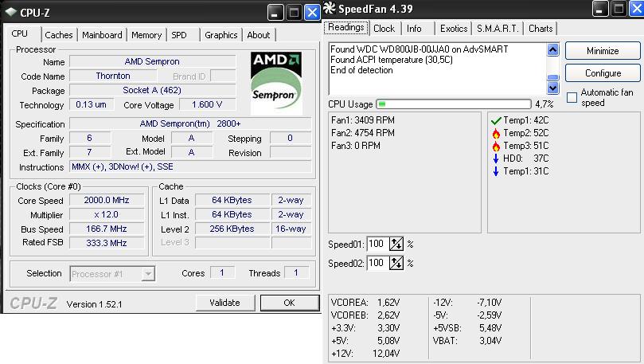
Task: Click green checkmark icon beside Temp1: 42C
Action: 496,120
